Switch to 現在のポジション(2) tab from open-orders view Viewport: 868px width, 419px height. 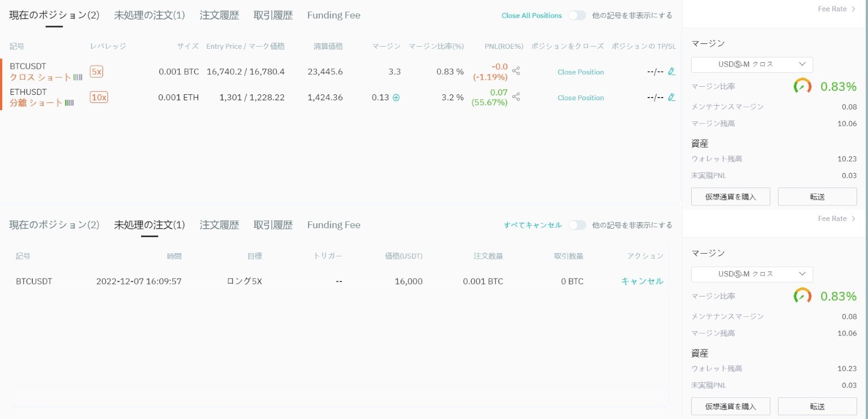coord(54,225)
